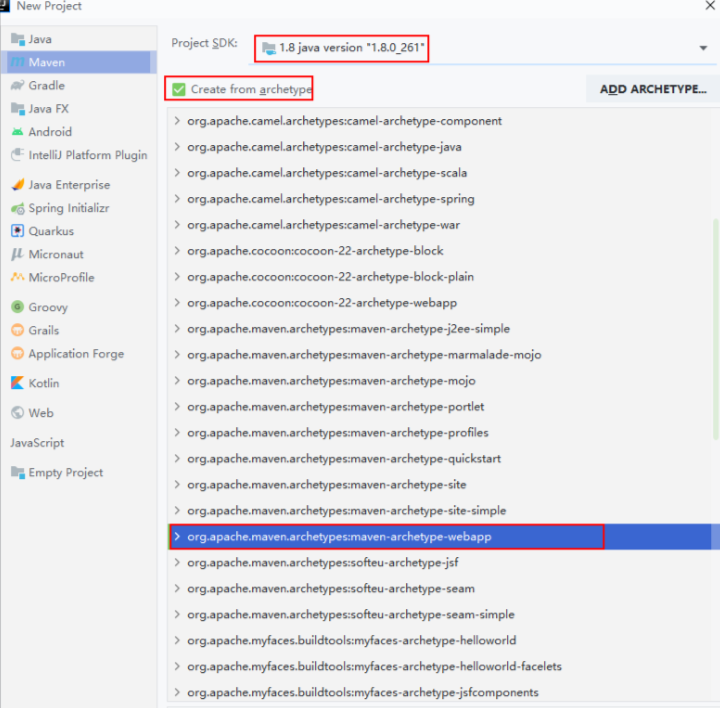This screenshot has height=708, width=720.
Task: Select JavaScript project type
Action: click(37, 443)
